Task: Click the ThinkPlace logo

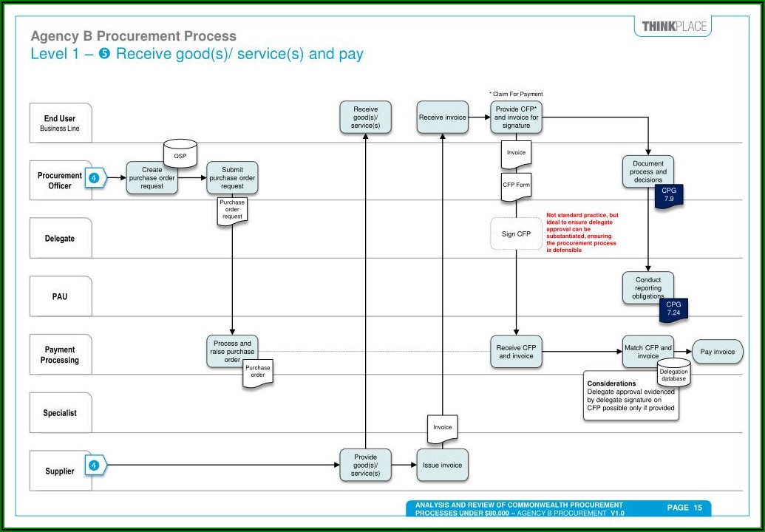Action: (x=673, y=27)
